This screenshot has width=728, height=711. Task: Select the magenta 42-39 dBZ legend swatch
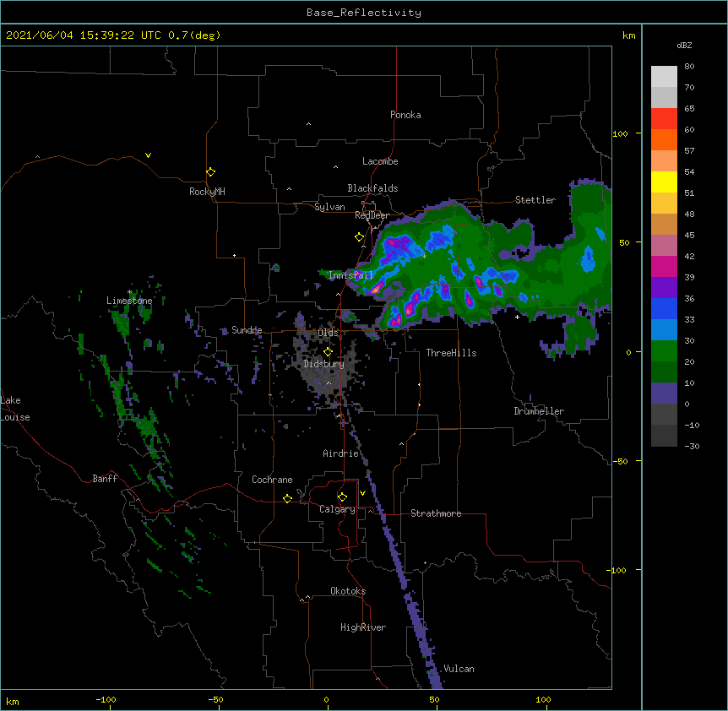[664, 266]
